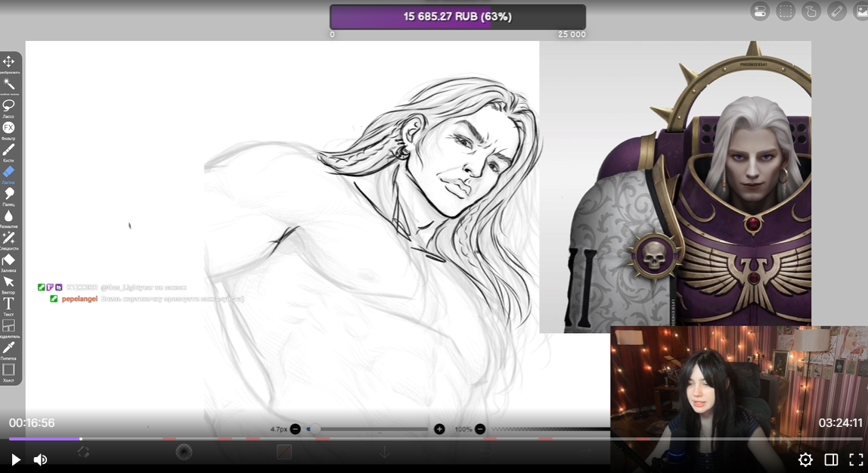Switch to theater mode layout

pos(831,459)
